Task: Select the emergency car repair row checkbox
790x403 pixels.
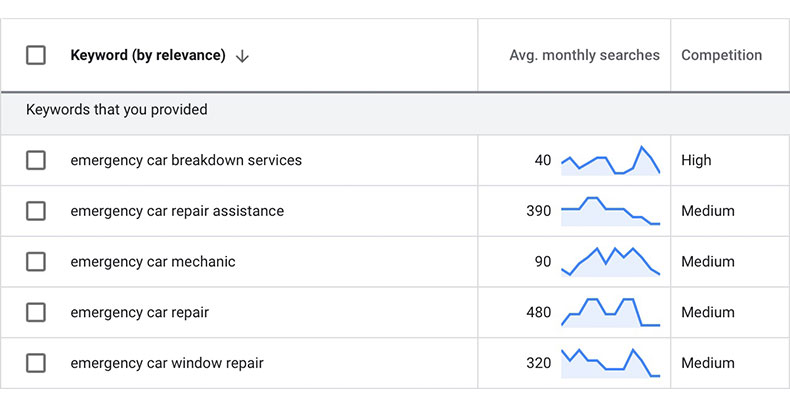Action: coord(36,313)
